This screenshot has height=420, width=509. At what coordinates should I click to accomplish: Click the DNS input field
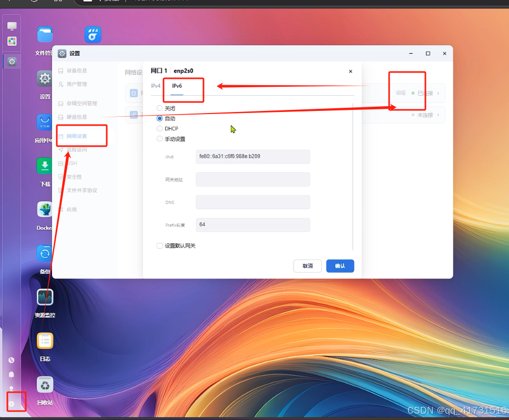click(253, 202)
